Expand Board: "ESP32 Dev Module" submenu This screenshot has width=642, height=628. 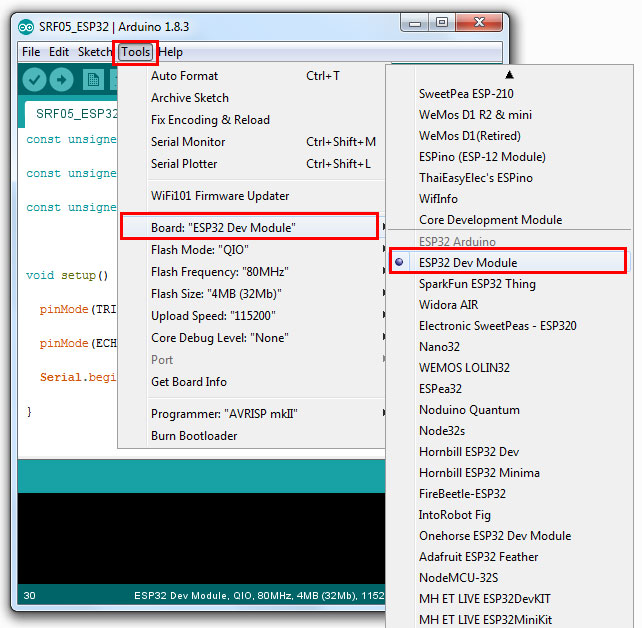coord(251,227)
